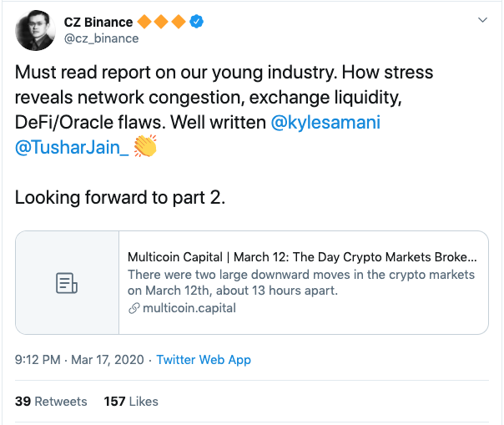The width and height of the screenshot is (504, 425).
Task: Click the Mar 17, 2020 date
Action: (x=108, y=360)
